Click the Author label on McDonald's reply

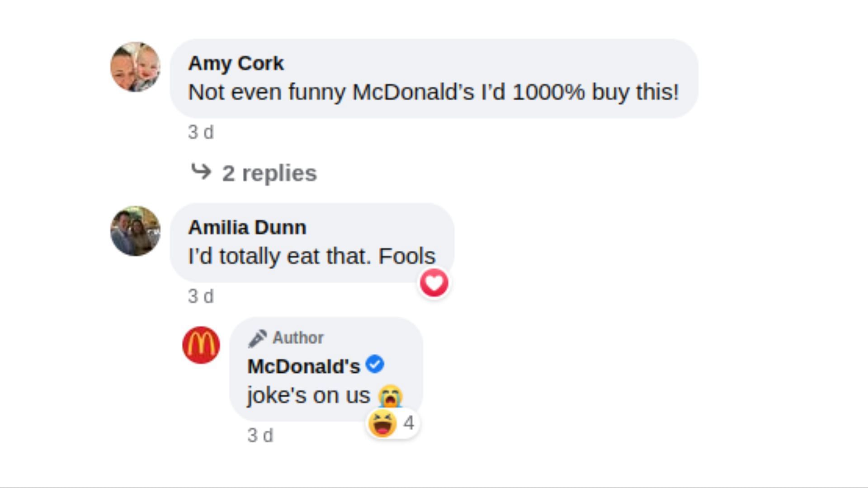tap(298, 338)
